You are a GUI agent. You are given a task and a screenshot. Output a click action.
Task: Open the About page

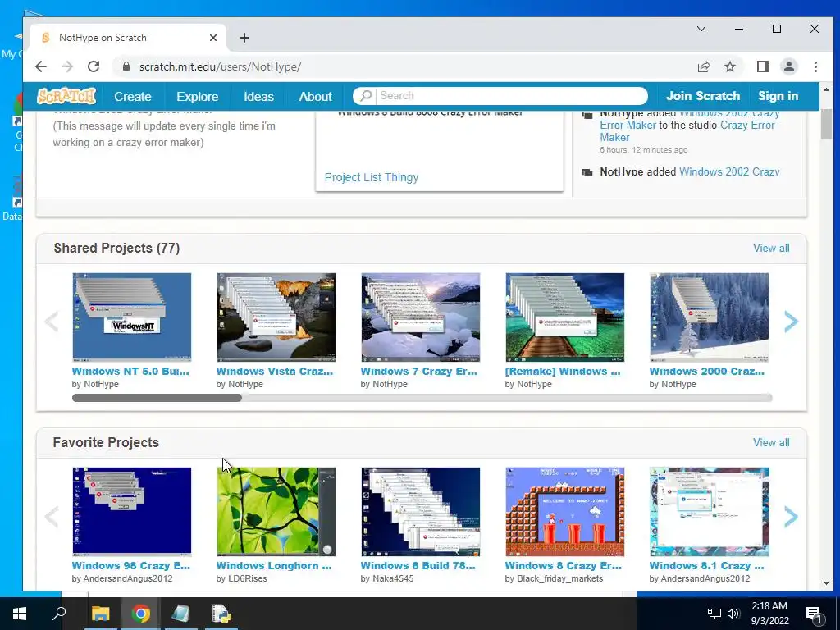pyautogui.click(x=316, y=97)
